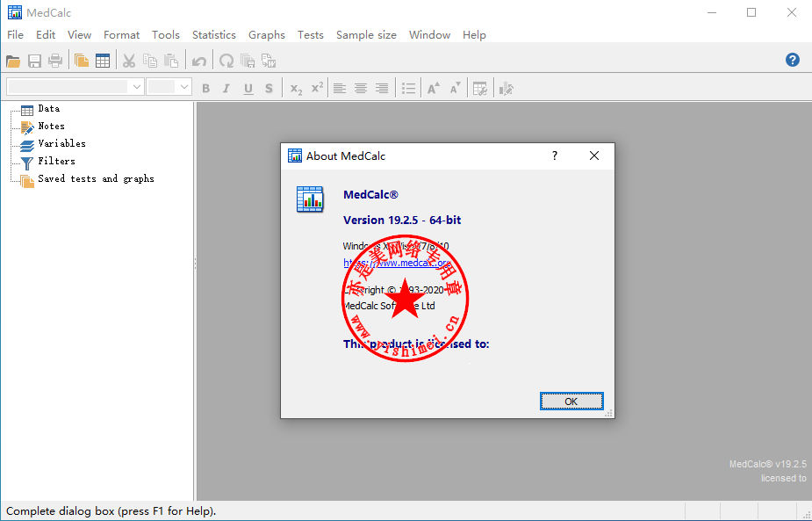Click the MedCalc title bar app icon
The width and height of the screenshot is (812, 521).
coord(15,12)
